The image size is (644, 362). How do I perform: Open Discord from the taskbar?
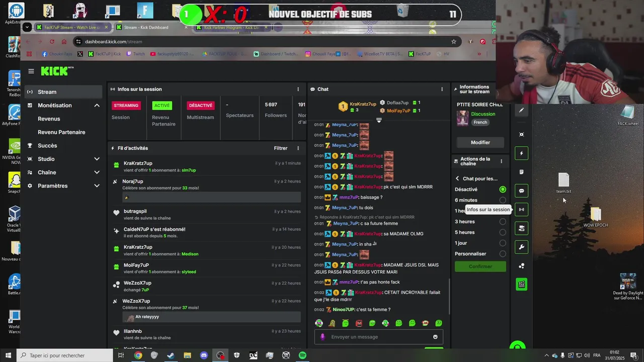[x=204, y=355]
